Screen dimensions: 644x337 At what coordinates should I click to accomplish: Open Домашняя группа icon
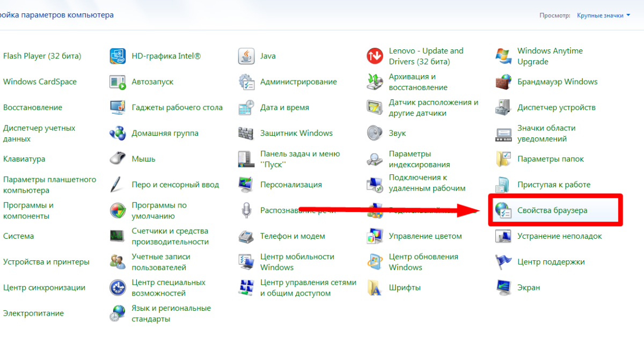point(118,133)
